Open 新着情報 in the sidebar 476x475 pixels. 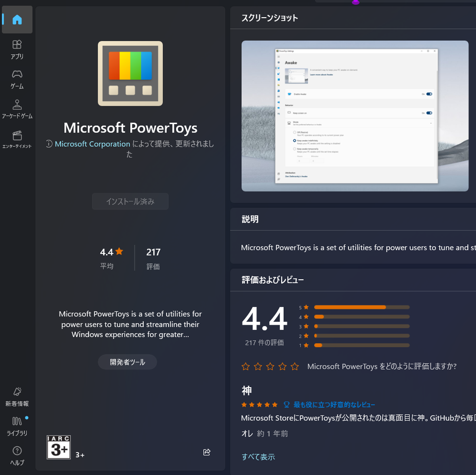[17, 396]
